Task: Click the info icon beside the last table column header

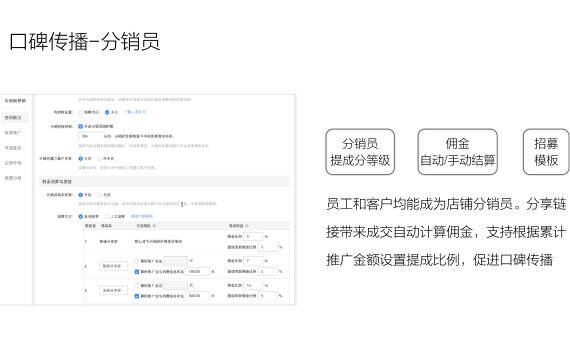Action: pyautogui.click(x=247, y=226)
